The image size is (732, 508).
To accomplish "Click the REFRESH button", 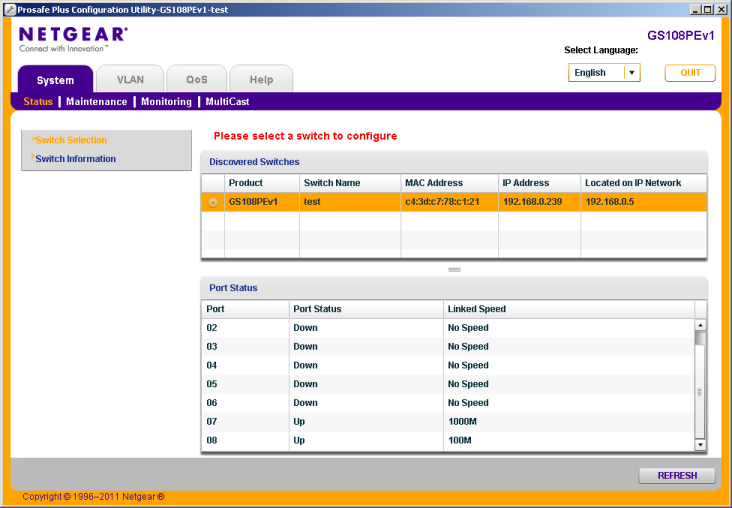I will click(x=677, y=475).
